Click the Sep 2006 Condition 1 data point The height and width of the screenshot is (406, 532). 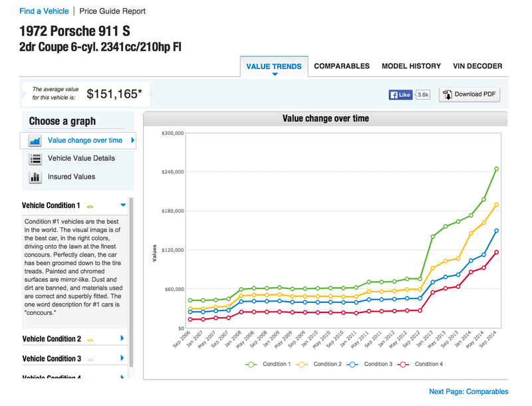pyautogui.click(x=190, y=300)
